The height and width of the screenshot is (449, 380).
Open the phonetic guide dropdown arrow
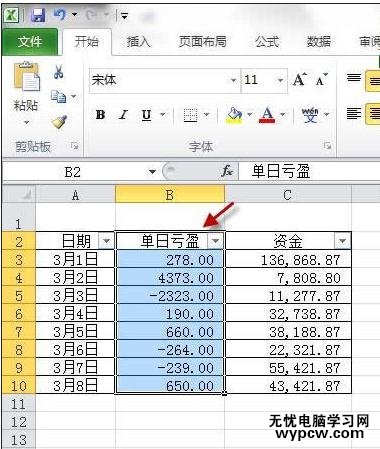coord(326,115)
